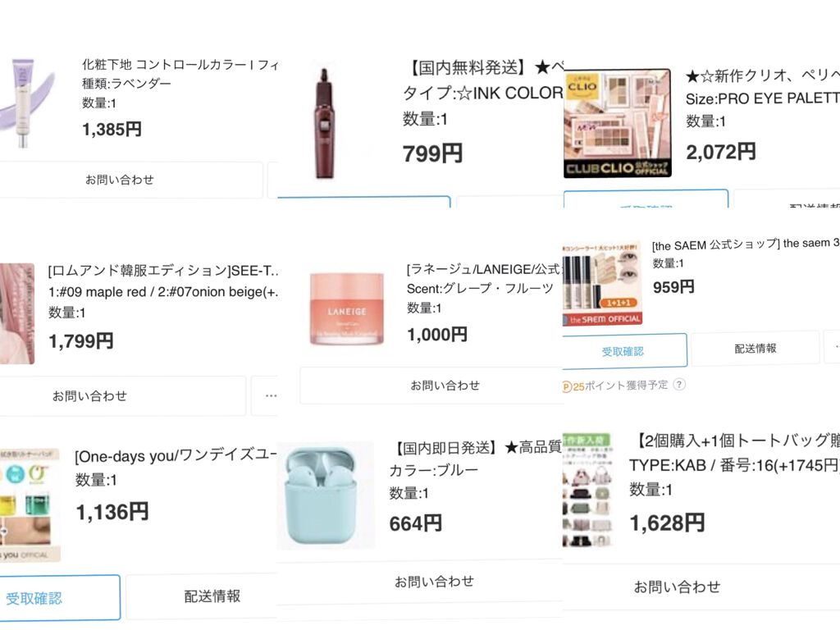The height and width of the screenshot is (630, 840).
Task: Open the three-dot menu beside the 1,799円 item
Action: coord(270,395)
